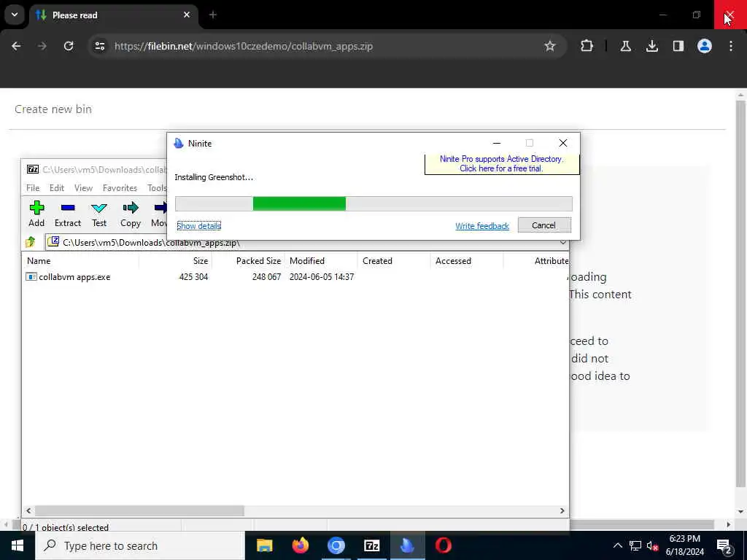This screenshot has height=560, width=747.
Task: Open the notification center icon
Action: click(x=724, y=545)
